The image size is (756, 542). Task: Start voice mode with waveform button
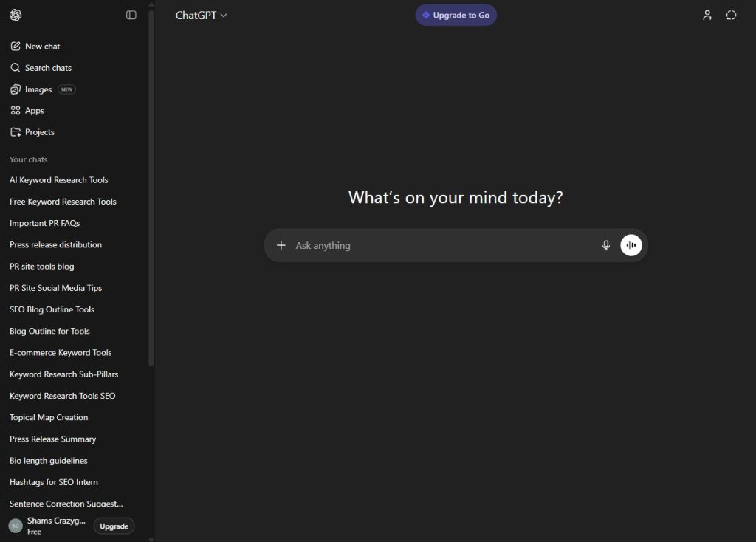coord(631,245)
